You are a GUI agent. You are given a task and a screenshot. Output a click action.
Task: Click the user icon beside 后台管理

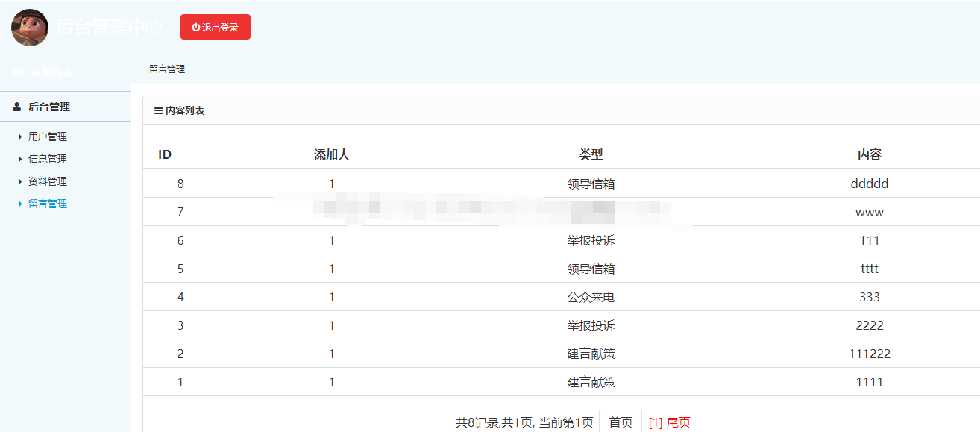click(17, 107)
